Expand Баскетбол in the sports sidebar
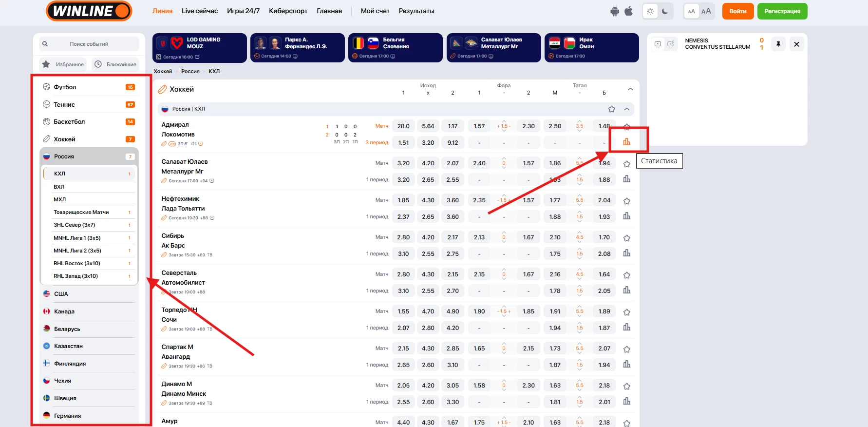Screen dimensions: 868x427 [89, 122]
